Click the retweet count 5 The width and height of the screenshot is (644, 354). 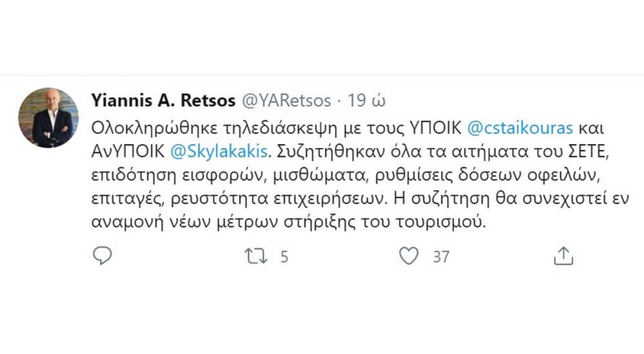click(x=284, y=257)
